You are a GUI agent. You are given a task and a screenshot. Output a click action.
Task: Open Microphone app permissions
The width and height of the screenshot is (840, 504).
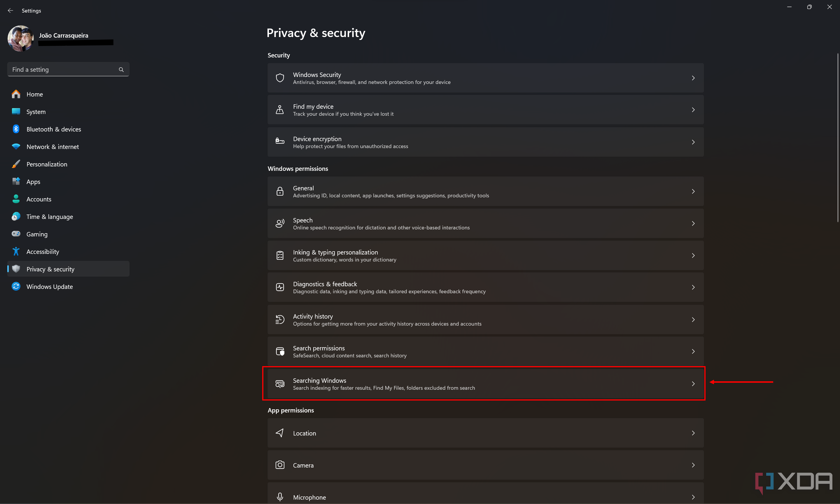pos(485,493)
